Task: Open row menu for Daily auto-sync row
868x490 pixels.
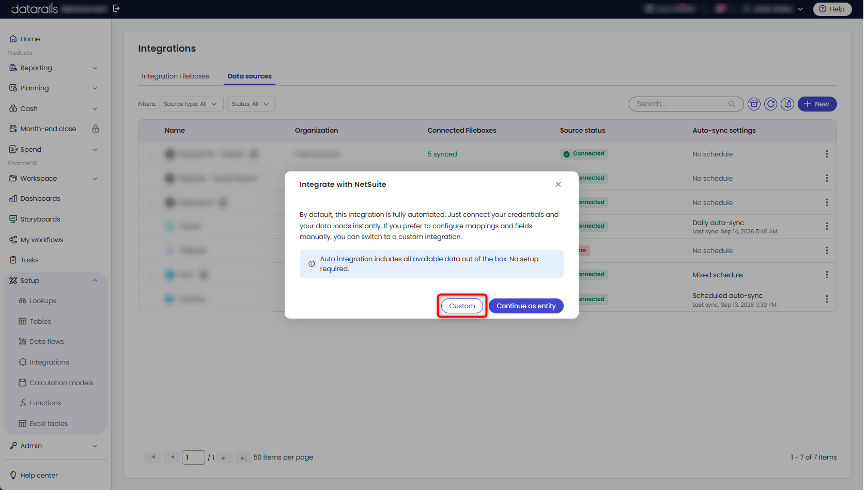Action: [x=827, y=226]
